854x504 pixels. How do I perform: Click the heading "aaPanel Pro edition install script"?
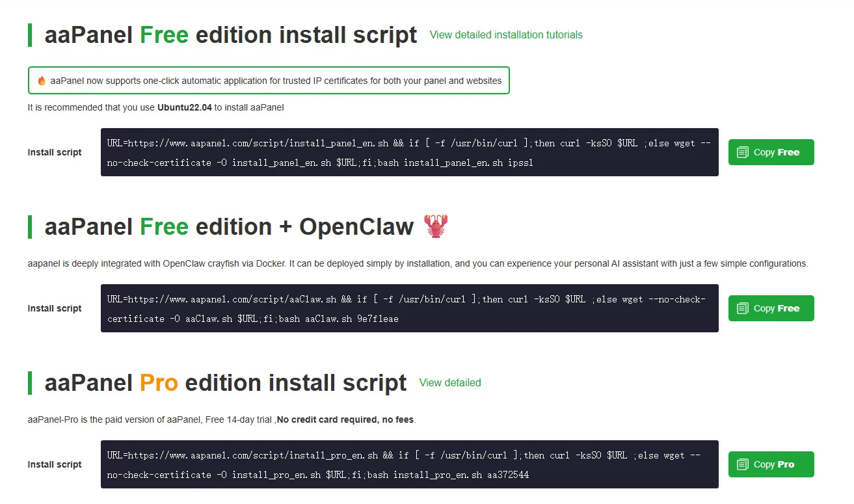[x=225, y=383]
